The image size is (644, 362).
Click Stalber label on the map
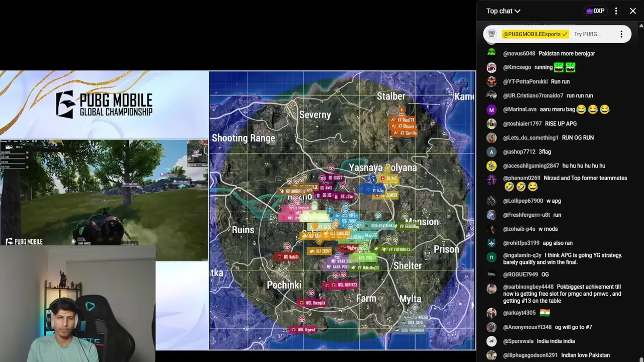coord(391,96)
